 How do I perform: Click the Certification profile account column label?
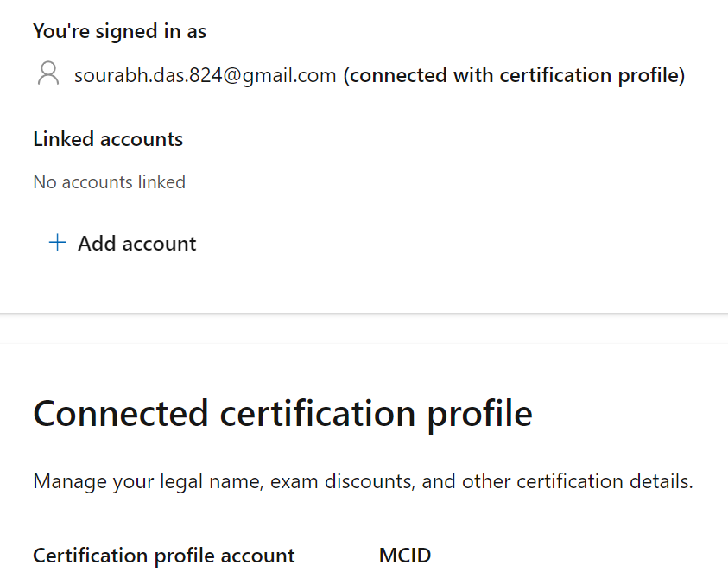[x=164, y=556]
